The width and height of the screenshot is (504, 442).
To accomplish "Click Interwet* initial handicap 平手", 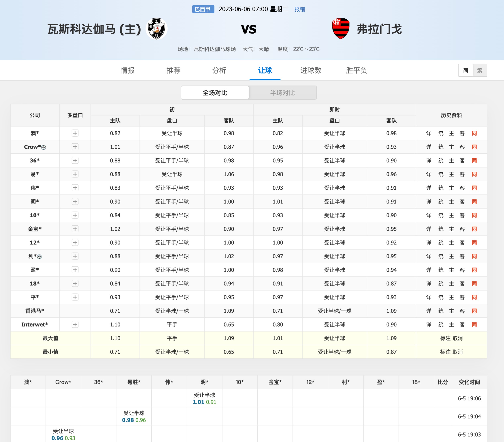I will (x=172, y=324).
